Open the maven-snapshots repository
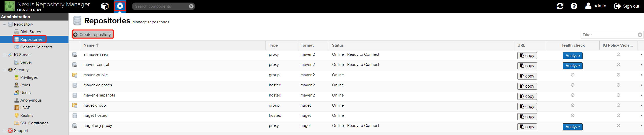Screen dimensions: 644x135 (99, 95)
